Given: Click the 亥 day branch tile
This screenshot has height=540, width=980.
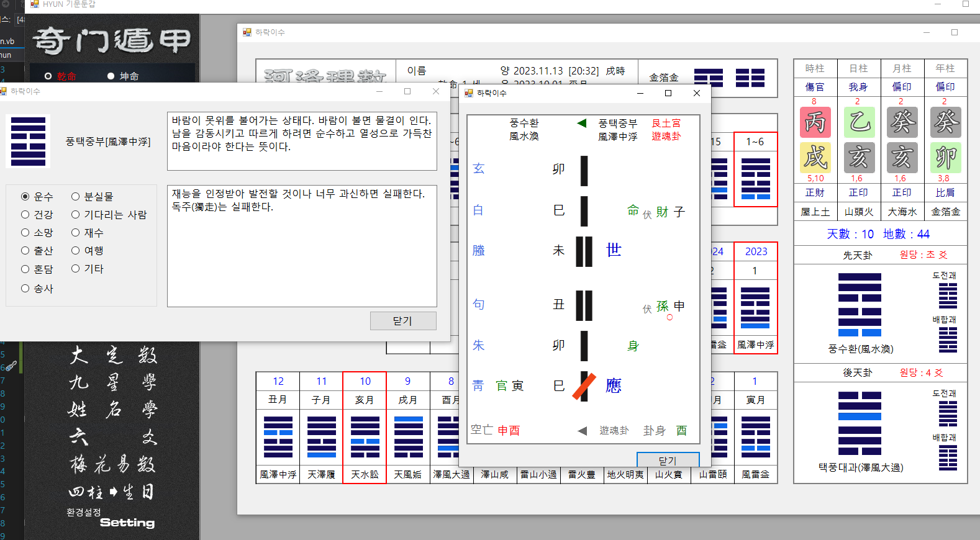Looking at the screenshot, I should [x=859, y=158].
